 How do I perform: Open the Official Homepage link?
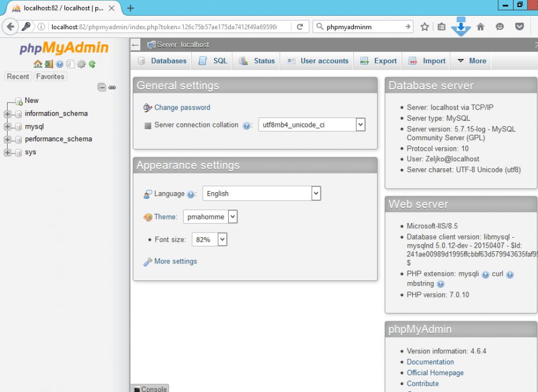tap(436, 372)
